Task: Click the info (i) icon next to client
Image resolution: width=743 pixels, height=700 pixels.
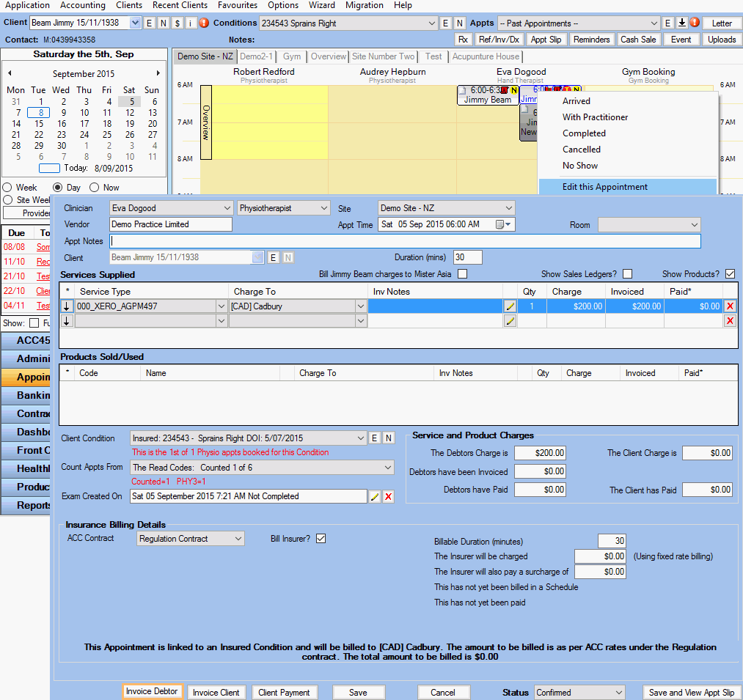Action: click(x=191, y=23)
